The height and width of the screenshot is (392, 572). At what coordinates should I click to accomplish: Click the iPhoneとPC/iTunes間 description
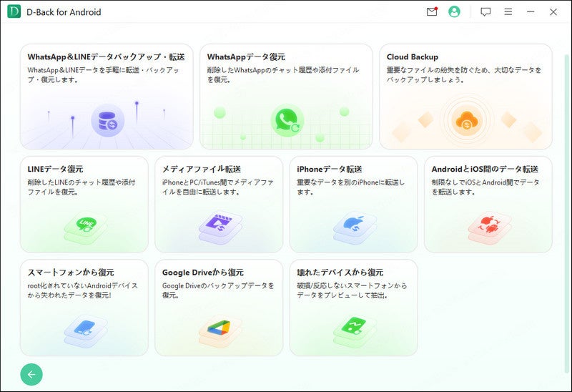pos(218,187)
